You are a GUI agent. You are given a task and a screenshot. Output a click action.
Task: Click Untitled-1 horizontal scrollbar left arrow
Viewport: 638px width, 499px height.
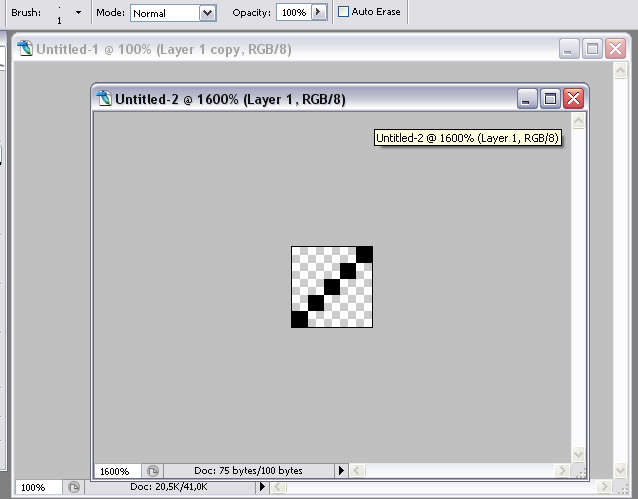(x=278, y=487)
